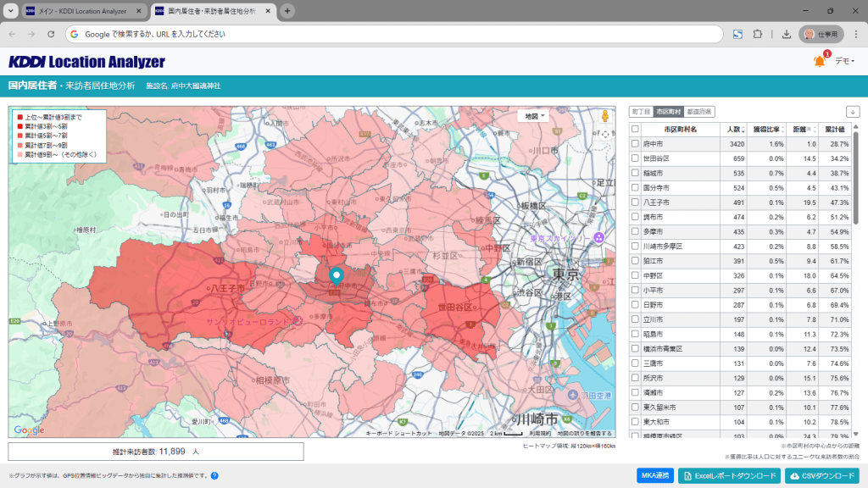Click the facility location pin on map
Screen dimensions: 868x488
pyautogui.click(x=337, y=274)
